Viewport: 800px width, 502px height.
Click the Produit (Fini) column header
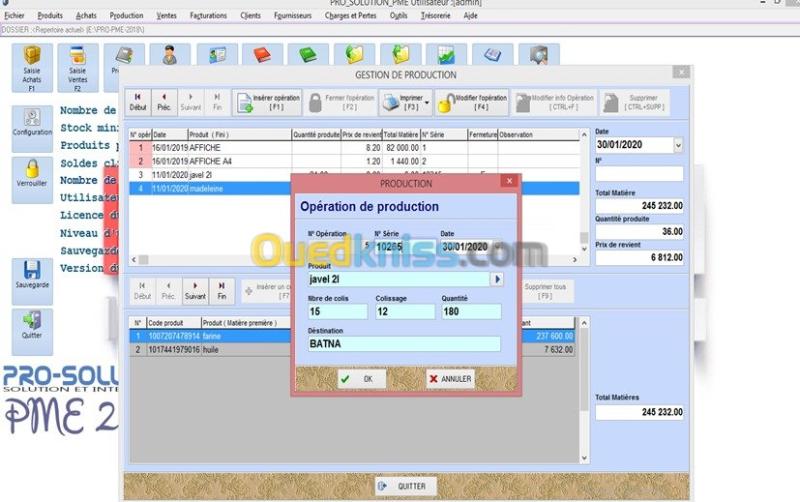tap(239, 135)
